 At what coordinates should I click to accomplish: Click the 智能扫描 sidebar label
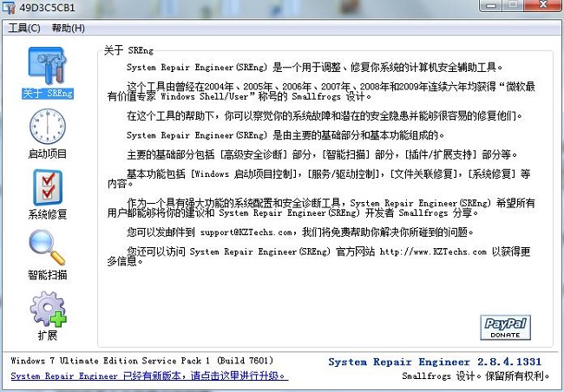[48, 275]
